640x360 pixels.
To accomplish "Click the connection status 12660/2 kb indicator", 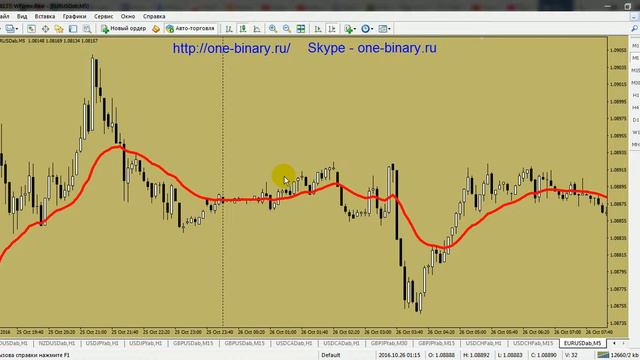I will click(x=617, y=355).
